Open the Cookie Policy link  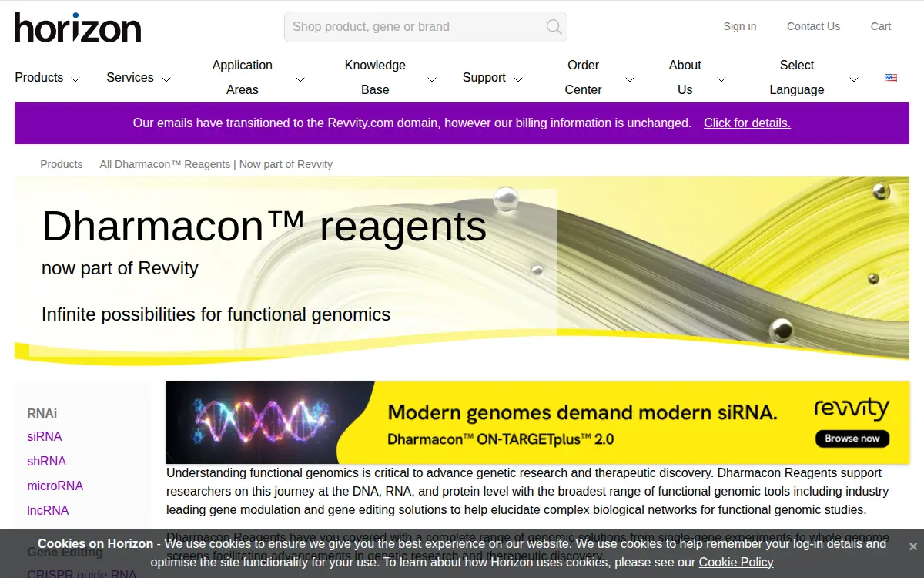click(736, 562)
